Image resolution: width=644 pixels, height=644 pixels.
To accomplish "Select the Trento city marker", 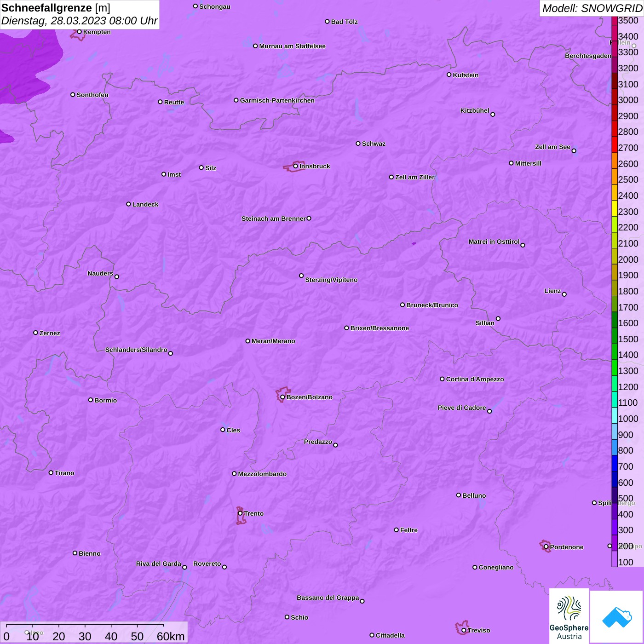I will click(x=240, y=513).
